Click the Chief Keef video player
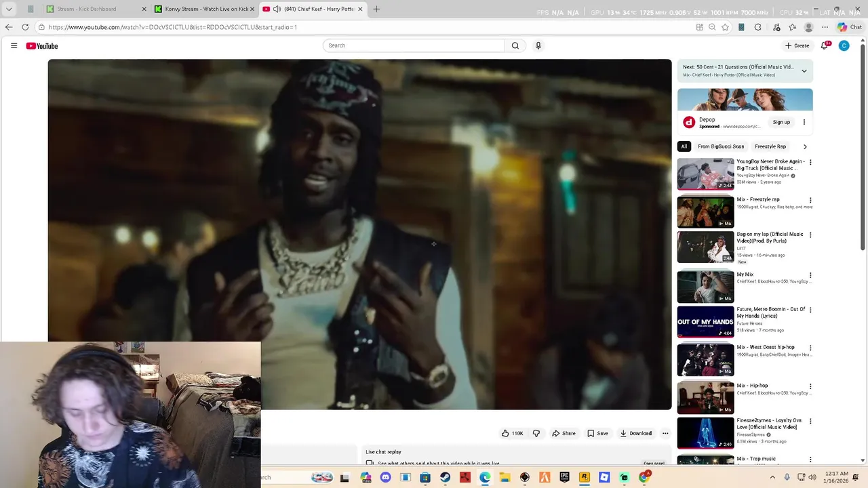868x488 pixels. (x=359, y=234)
